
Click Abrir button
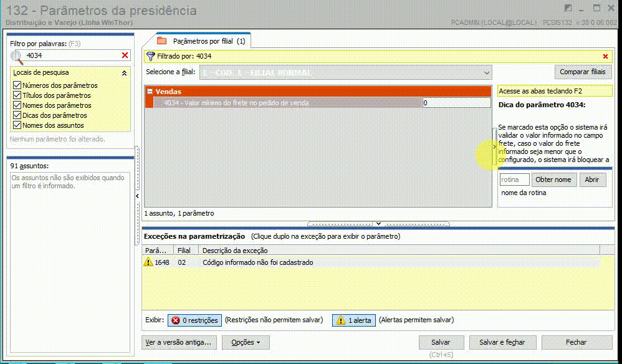(x=592, y=180)
